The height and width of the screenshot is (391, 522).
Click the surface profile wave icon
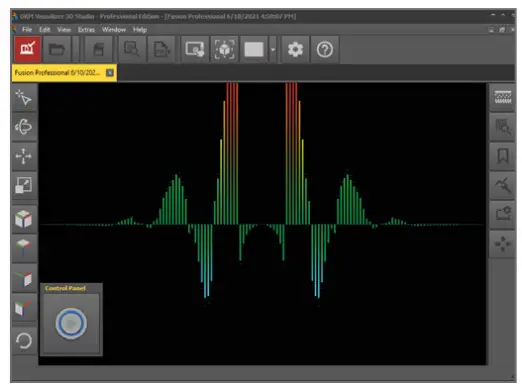coord(503,97)
